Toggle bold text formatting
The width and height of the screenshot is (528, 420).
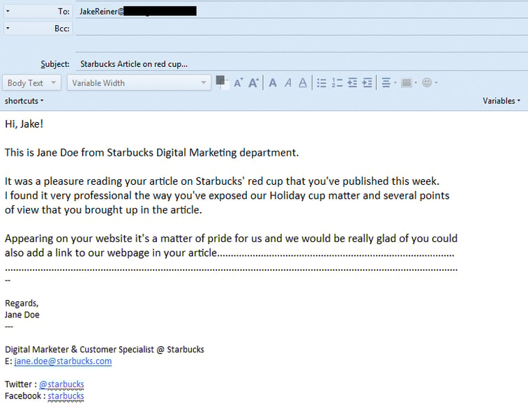tap(273, 83)
